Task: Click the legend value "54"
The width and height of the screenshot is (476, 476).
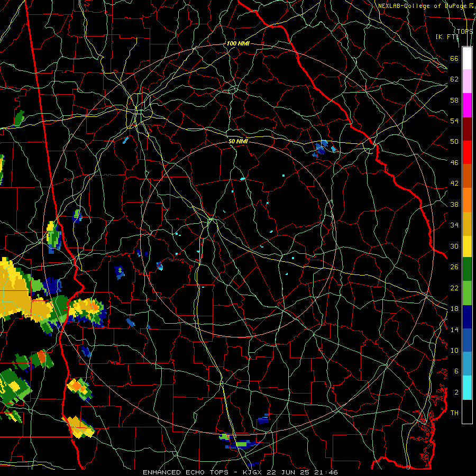Action: click(x=454, y=121)
